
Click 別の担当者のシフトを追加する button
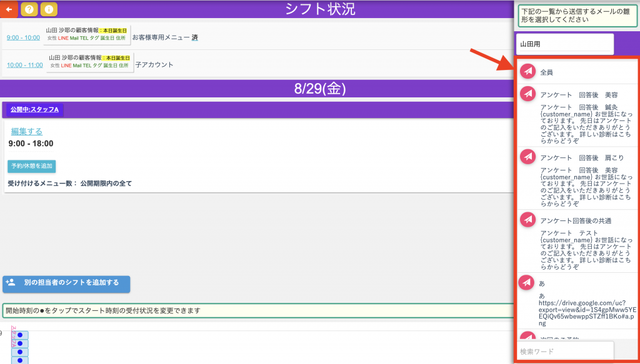pos(66,283)
